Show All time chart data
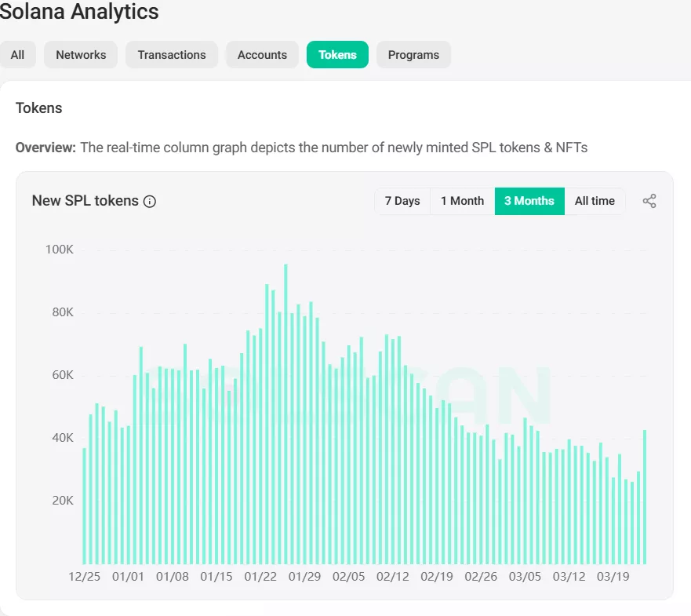 pyautogui.click(x=595, y=201)
